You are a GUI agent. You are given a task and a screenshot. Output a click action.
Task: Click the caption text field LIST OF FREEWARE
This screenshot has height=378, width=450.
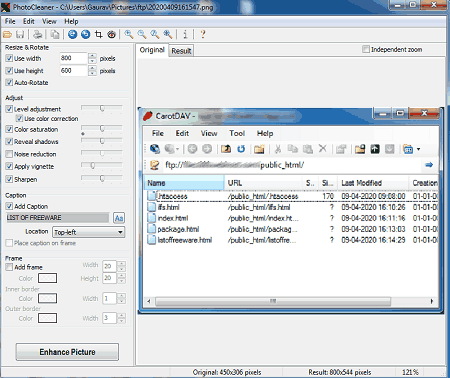57,218
